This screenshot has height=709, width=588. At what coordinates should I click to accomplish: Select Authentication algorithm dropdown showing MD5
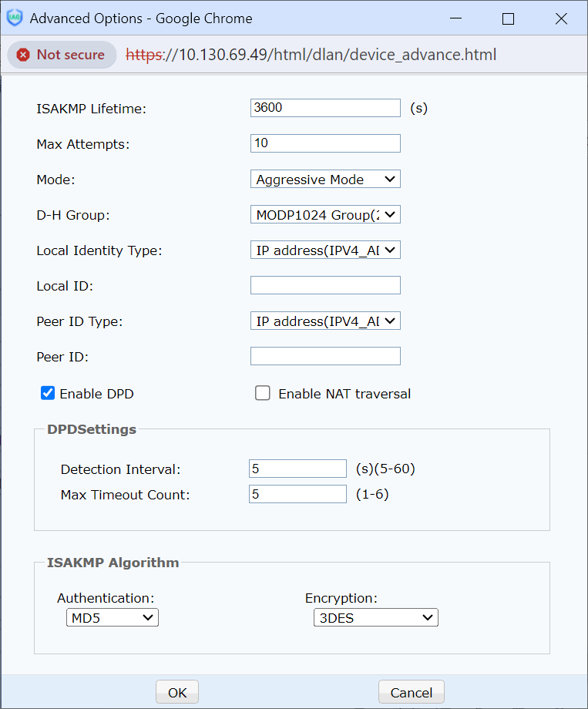click(x=112, y=617)
